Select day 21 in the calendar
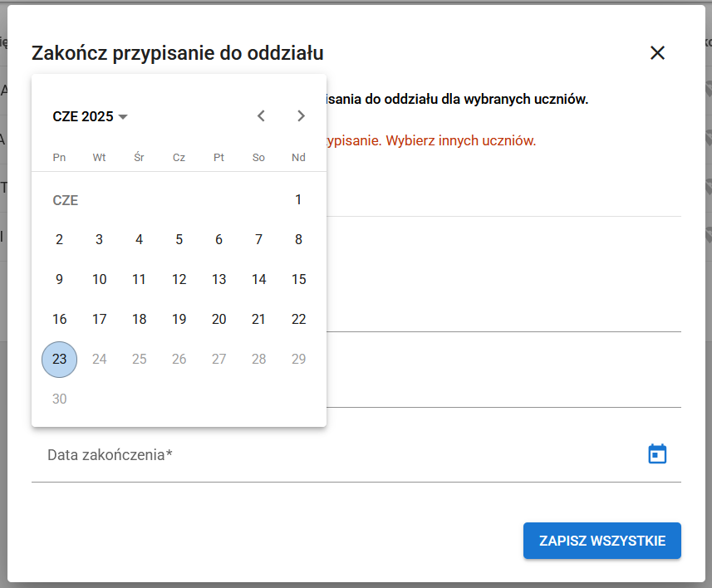The height and width of the screenshot is (588, 712). coord(258,320)
